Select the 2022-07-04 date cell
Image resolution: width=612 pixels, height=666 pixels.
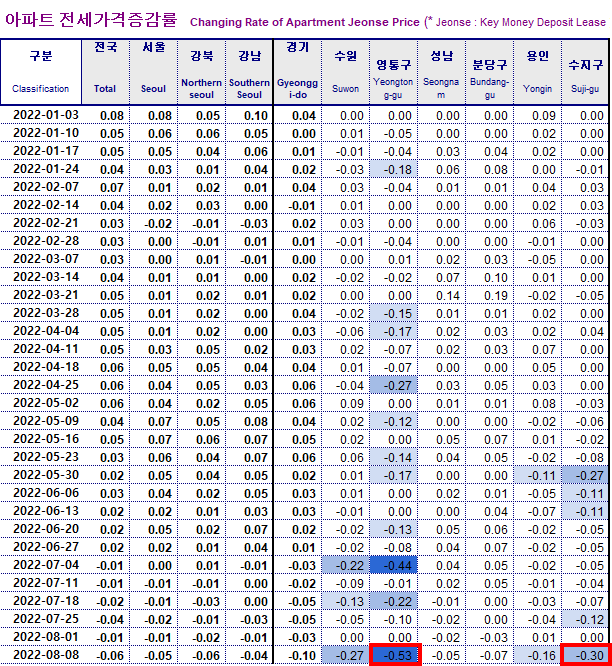tap(46, 565)
